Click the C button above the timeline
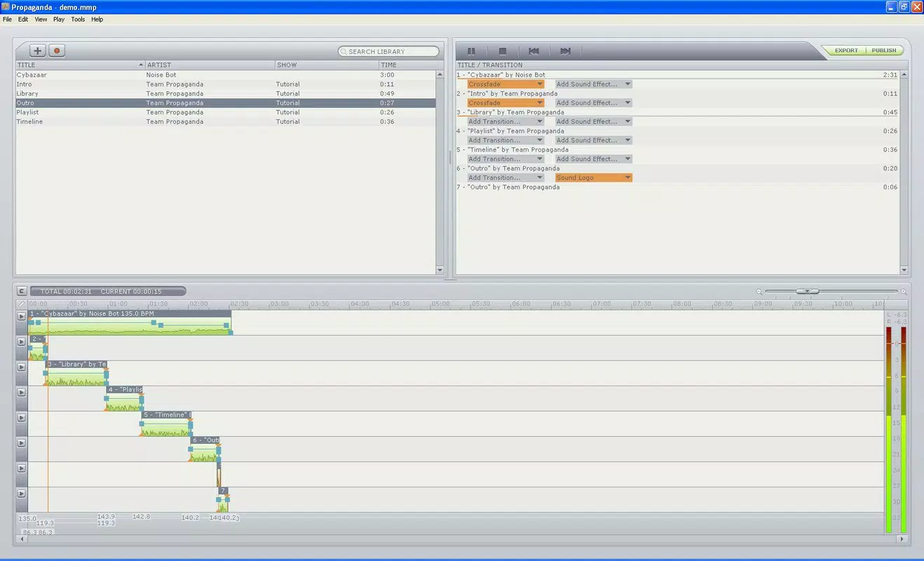The image size is (924, 561). pyautogui.click(x=22, y=291)
